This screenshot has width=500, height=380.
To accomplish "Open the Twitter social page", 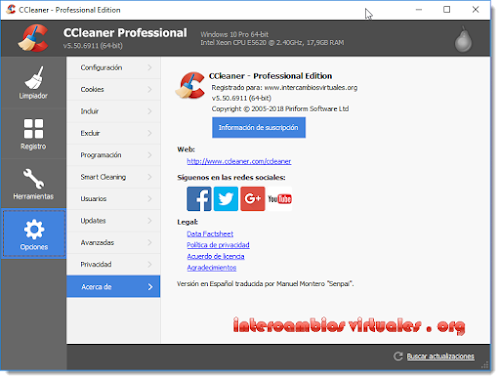I will pos(226,199).
